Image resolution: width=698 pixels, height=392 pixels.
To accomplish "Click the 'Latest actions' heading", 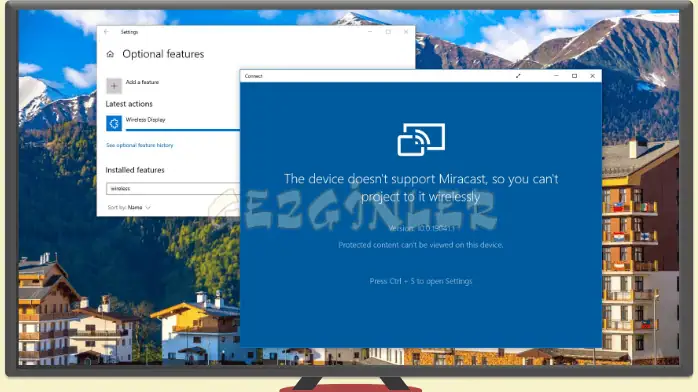I will (129, 104).
